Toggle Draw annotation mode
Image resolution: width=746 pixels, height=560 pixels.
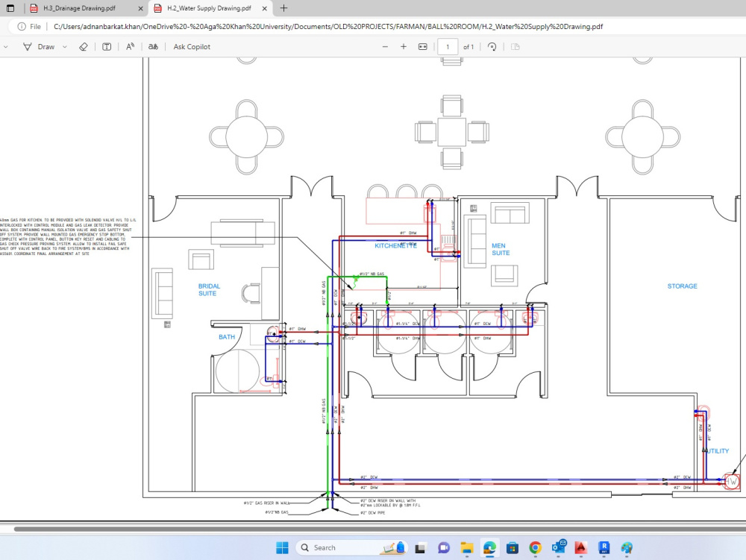point(45,46)
